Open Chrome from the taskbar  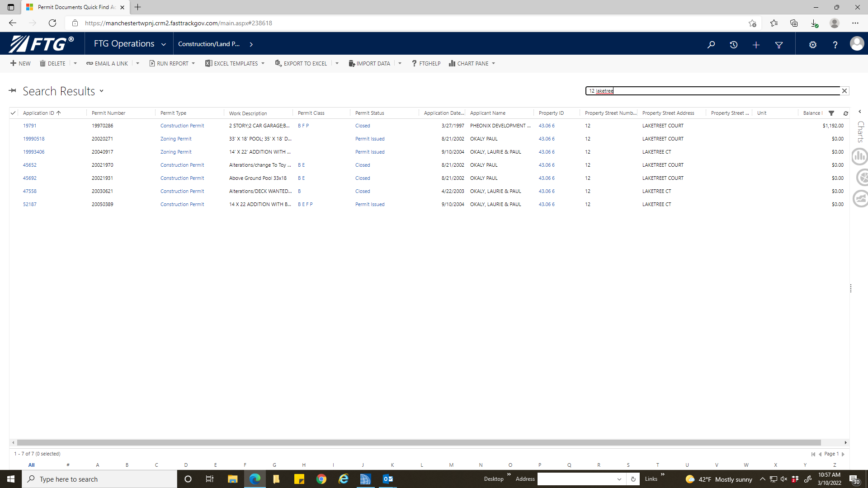click(321, 479)
